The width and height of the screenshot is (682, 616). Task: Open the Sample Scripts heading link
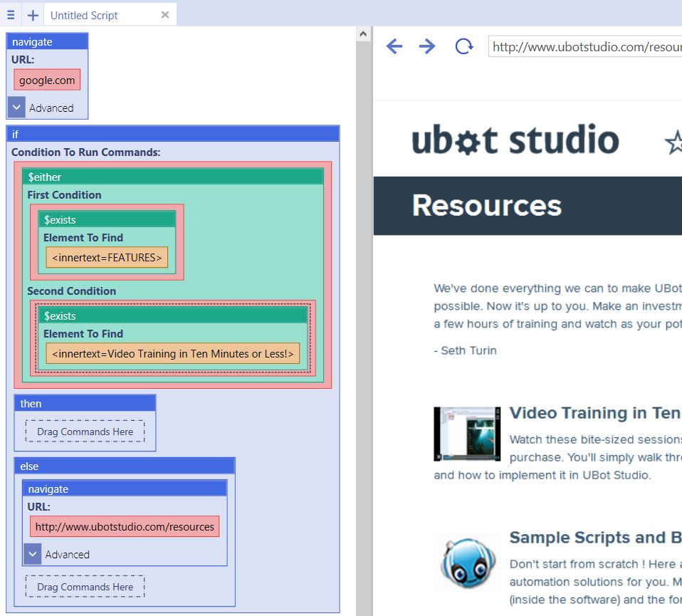(595, 538)
